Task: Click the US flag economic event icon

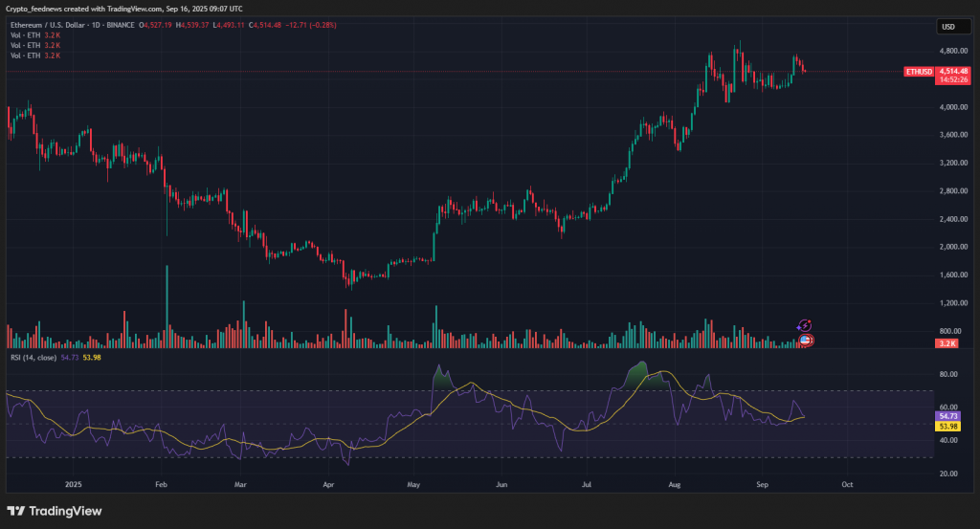Action: [806, 340]
